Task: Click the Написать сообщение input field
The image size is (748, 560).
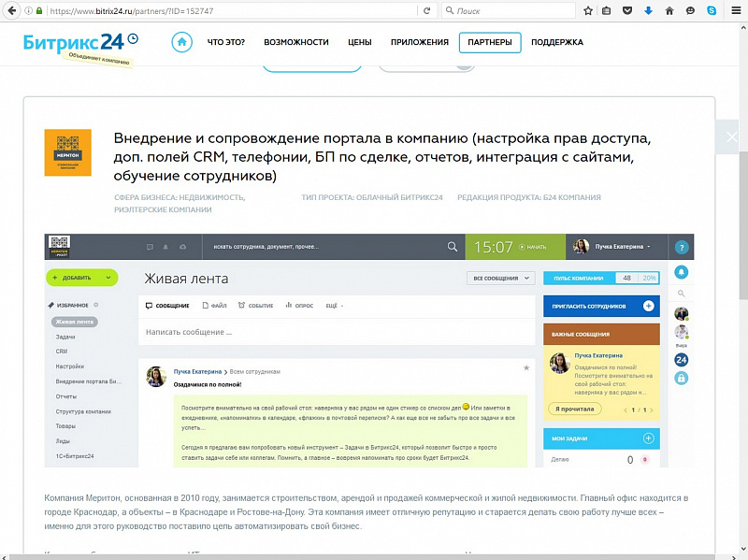Action: click(337, 332)
